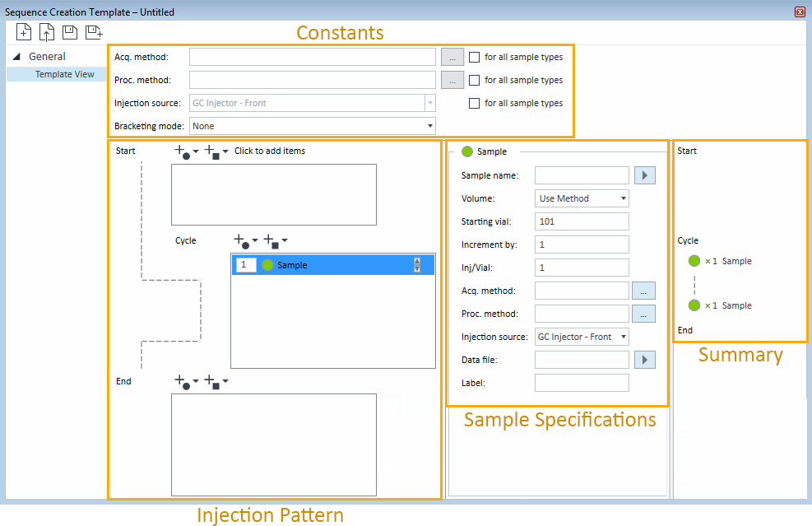Toggle Injection source for all sample types

[x=474, y=103]
